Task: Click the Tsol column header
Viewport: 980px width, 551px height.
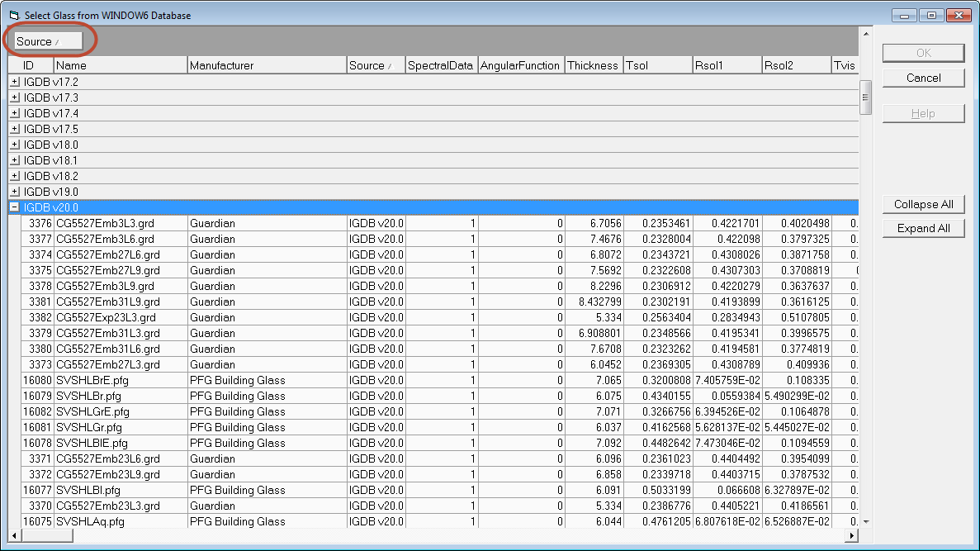Action: [x=657, y=65]
